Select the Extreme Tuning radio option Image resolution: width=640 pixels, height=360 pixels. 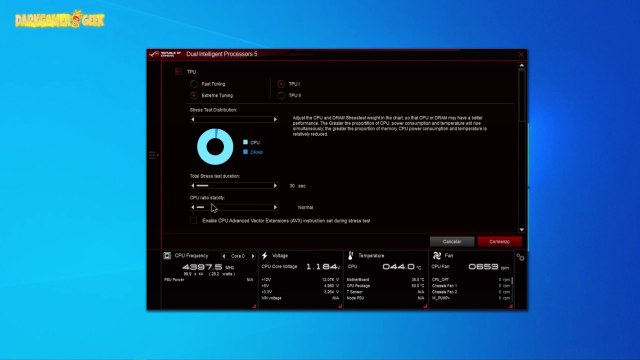[x=194, y=96]
